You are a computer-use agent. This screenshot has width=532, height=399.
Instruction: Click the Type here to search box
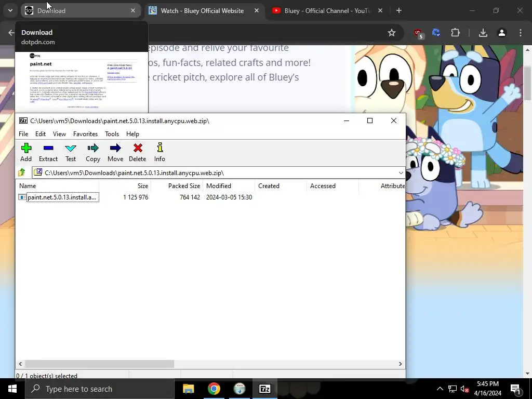(x=99, y=389)
